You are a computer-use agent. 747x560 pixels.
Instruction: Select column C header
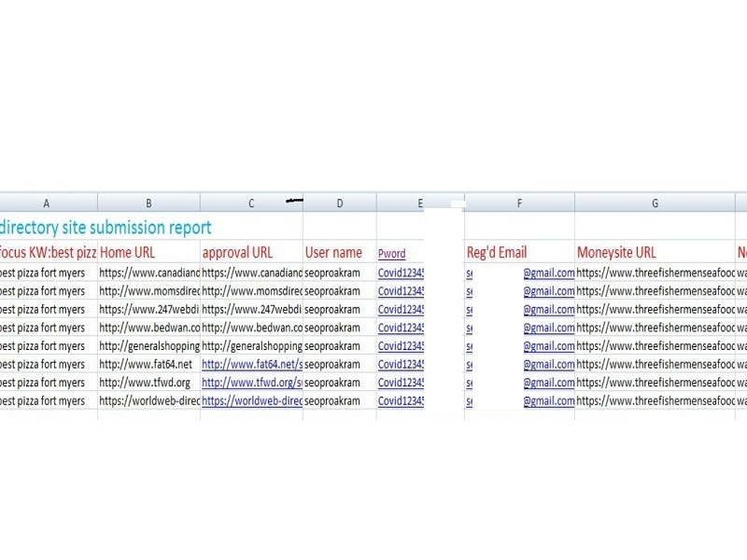[251, 203]
